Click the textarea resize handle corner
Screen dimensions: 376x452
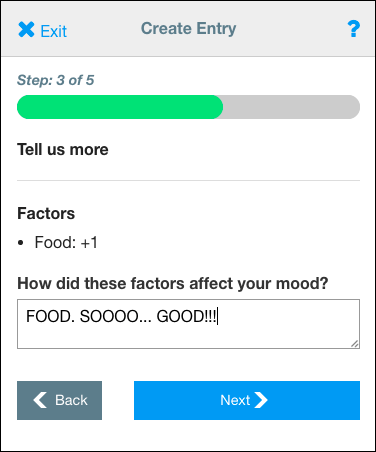point(355,344)
